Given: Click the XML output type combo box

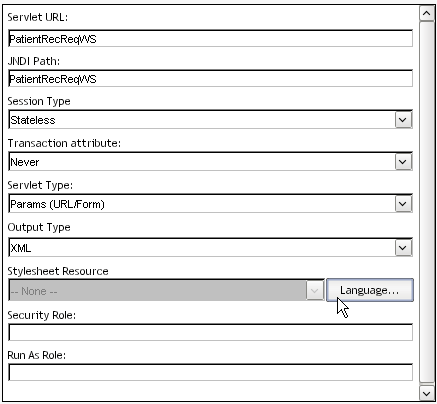Looking at the screenshot, I should 210,248.
